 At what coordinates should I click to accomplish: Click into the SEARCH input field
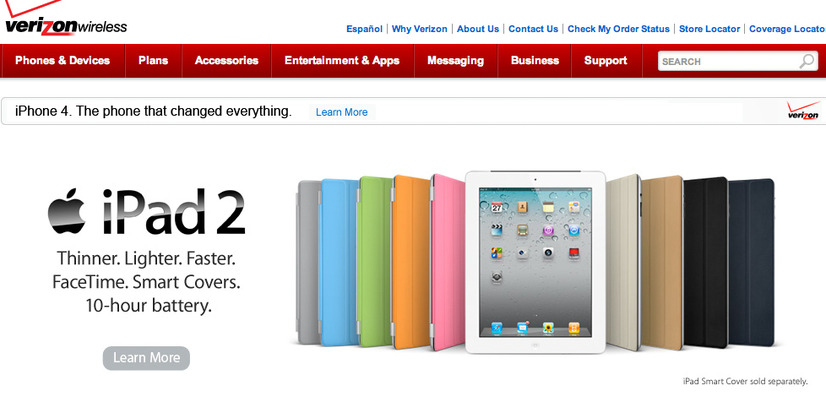point(729,62)
